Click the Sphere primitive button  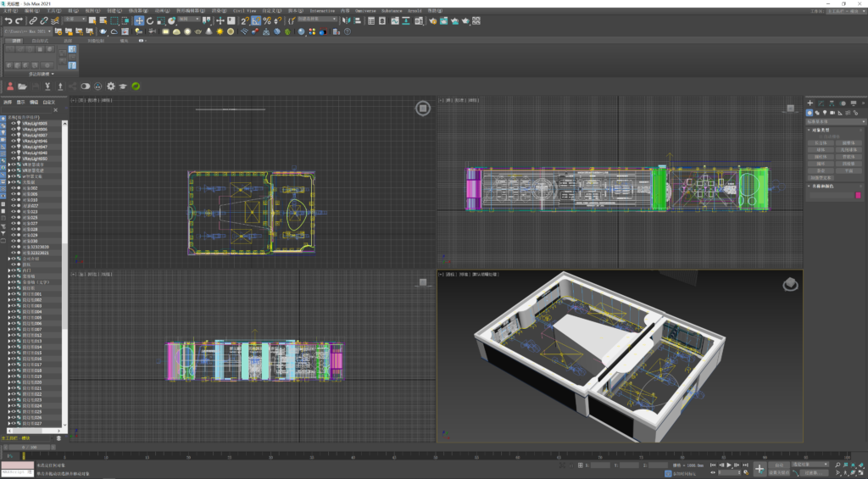tap(821, 149)
